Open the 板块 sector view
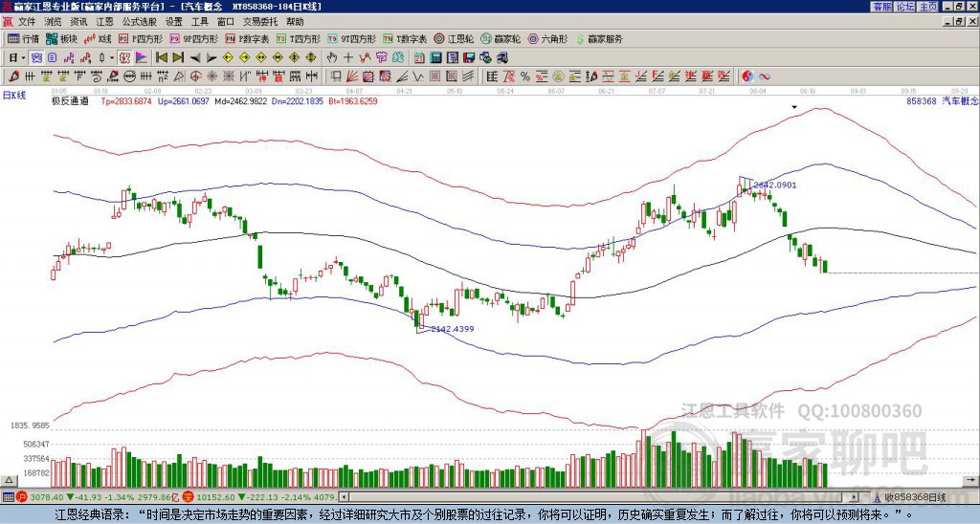Image resolution: width=980 pixels, height=524 pixels. 61,38
